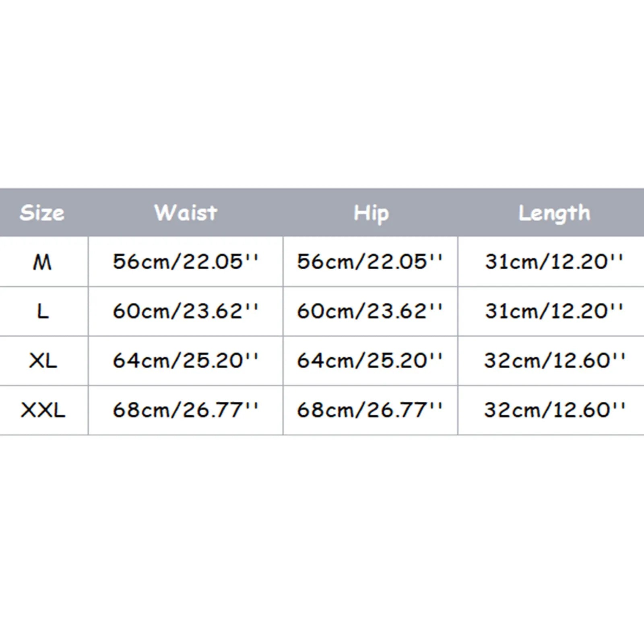The image size is (644, 644).
Task: Click L waist value 60cm/23.62''
Action: point(185,311)
